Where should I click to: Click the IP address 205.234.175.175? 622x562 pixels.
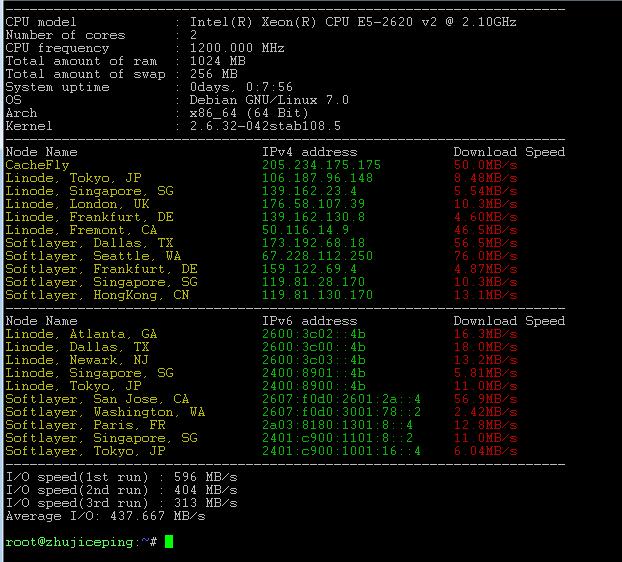coord(321,165)
